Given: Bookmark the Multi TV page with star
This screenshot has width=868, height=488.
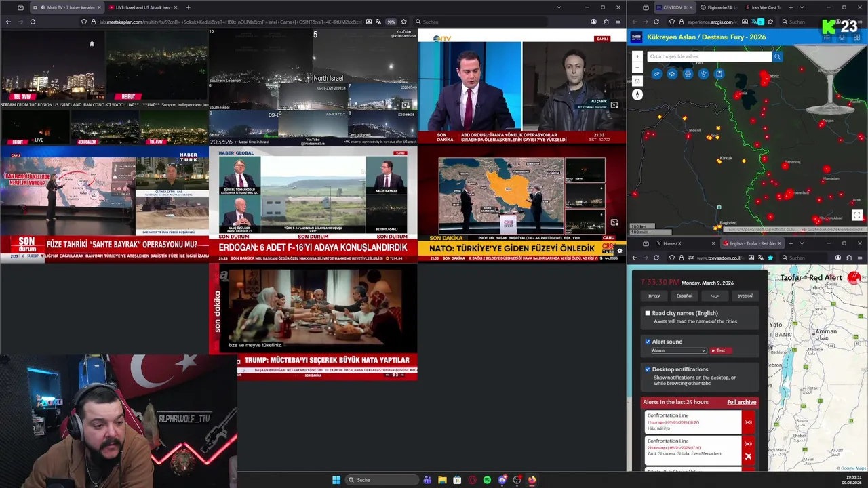Looking at the screenshot, I should (x=404, y=22).
